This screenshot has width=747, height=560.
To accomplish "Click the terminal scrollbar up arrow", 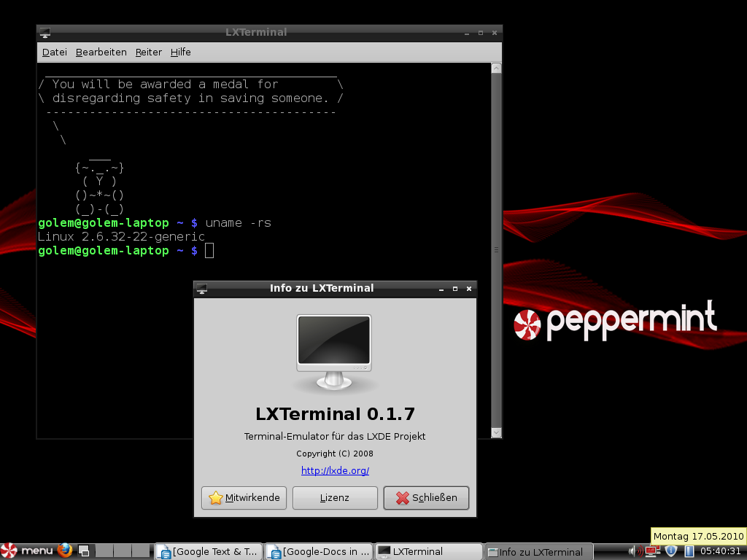I will pyautogui.click(x=496, y=69).
